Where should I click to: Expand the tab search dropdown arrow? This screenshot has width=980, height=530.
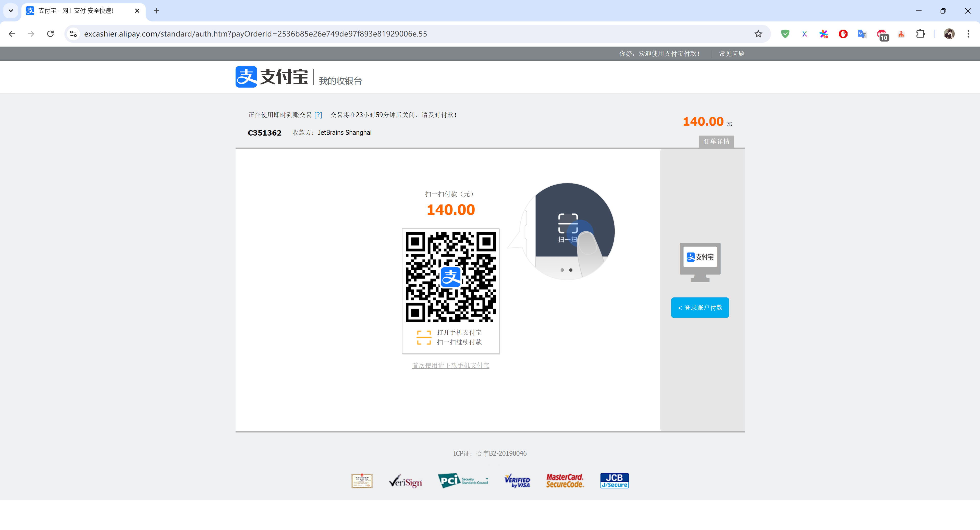coord(11,11)
